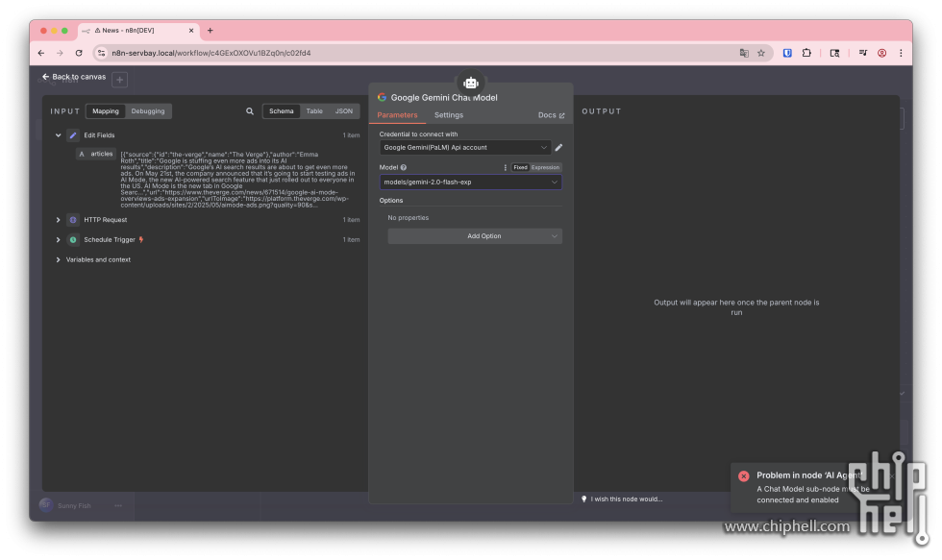Click the Edit Fields pencil icon

(x=73, y=135)
